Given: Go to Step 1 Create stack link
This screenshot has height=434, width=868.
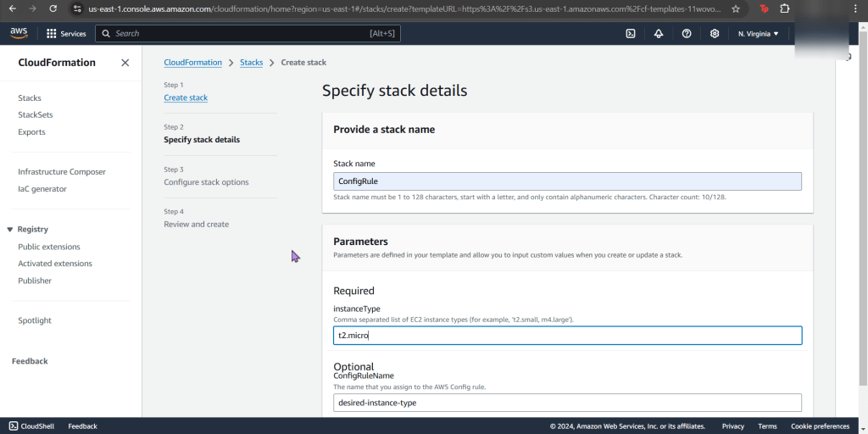Looking at the screenshot, I should [x=186, y=98].
